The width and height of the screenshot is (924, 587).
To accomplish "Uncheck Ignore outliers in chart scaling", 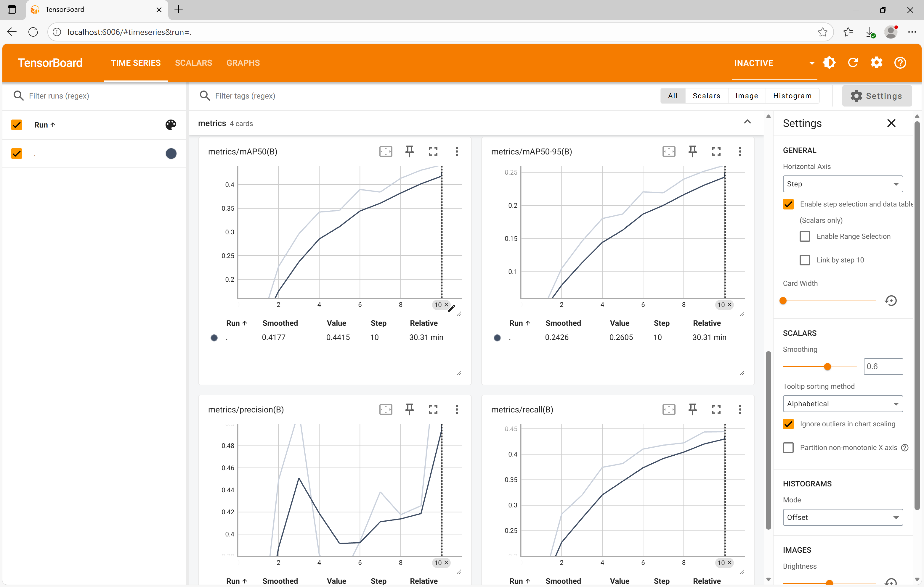I will (x=788, y=424).
